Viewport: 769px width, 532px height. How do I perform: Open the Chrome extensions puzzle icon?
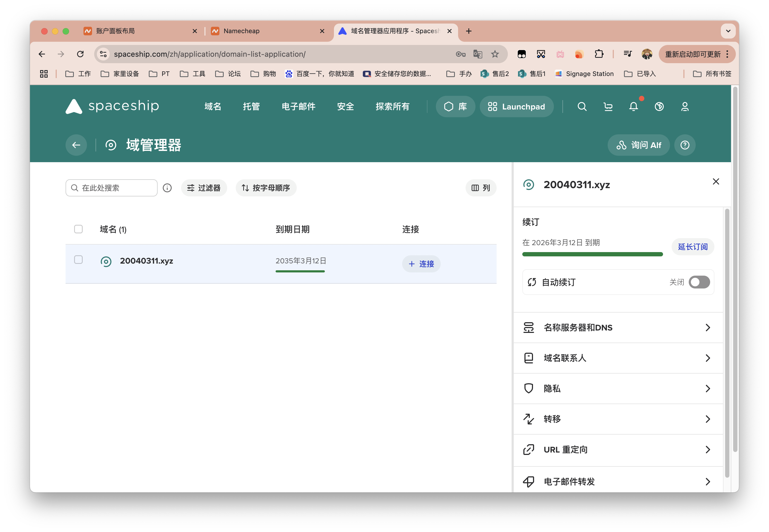(599, 54)
